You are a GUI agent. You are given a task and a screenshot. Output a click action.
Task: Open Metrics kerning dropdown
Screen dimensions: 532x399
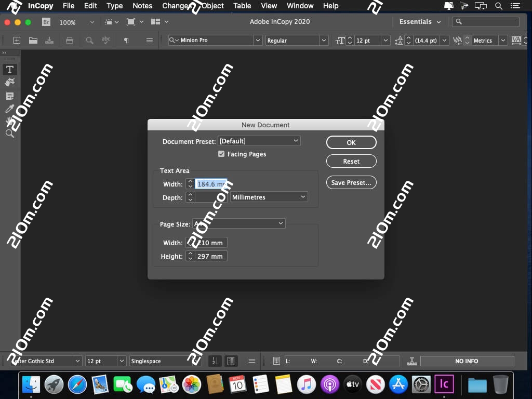503,41
